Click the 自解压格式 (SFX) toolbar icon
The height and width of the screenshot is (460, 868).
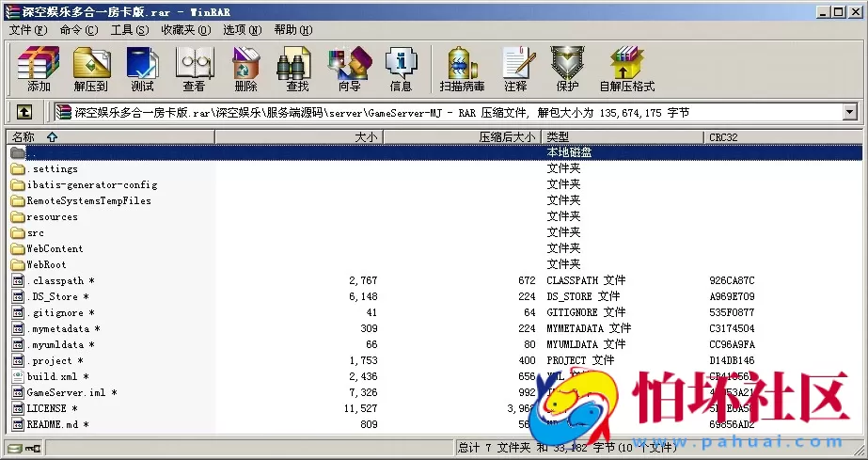[x=627, y=69]
